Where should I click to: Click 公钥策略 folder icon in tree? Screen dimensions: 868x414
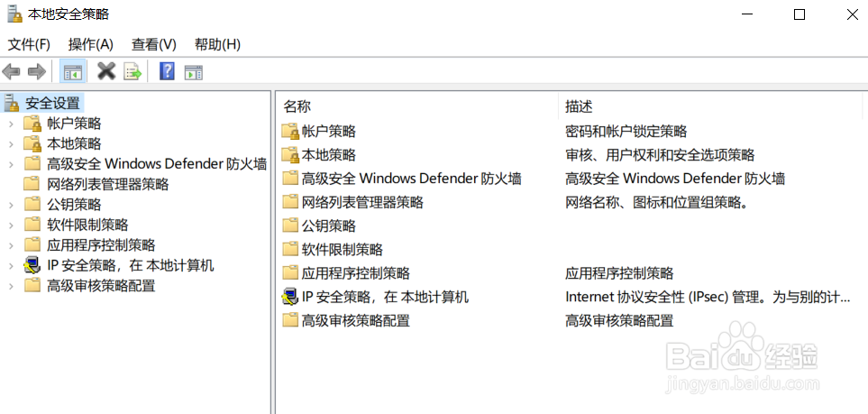pyautogui.click(x=32, y=205)
